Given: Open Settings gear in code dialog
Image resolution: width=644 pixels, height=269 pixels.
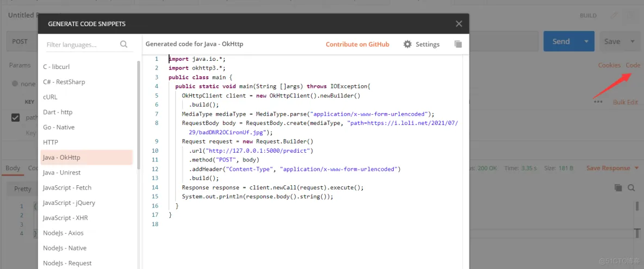Looking at the screenshot, I should point(407,44).
